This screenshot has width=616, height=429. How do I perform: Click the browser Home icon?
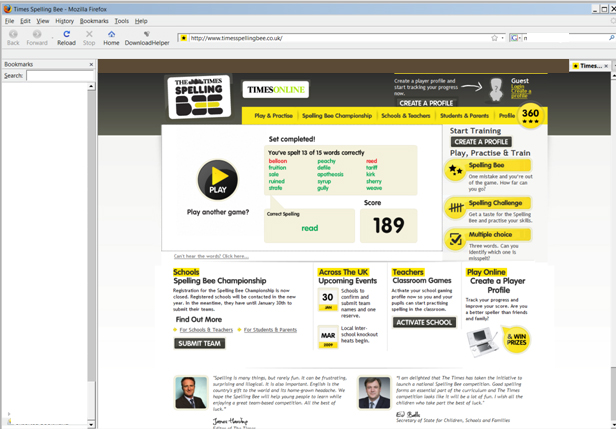(111, 35)
